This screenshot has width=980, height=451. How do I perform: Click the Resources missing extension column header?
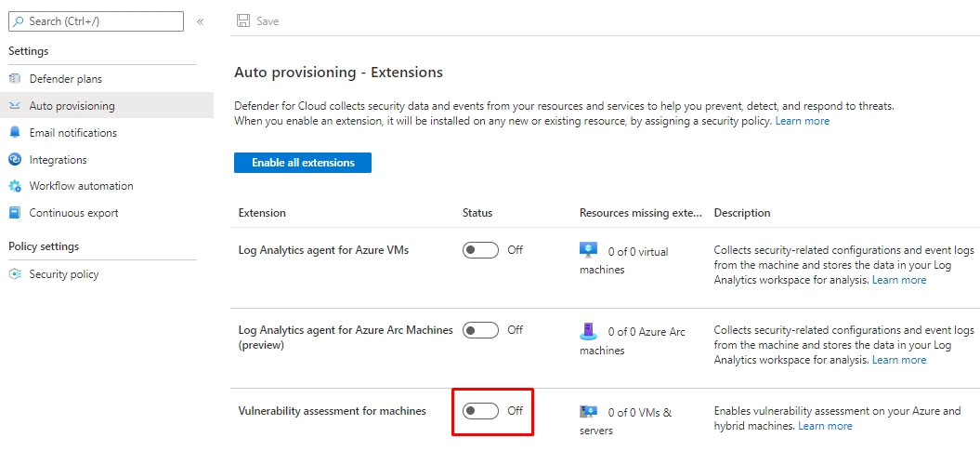[x=640, y=213]
